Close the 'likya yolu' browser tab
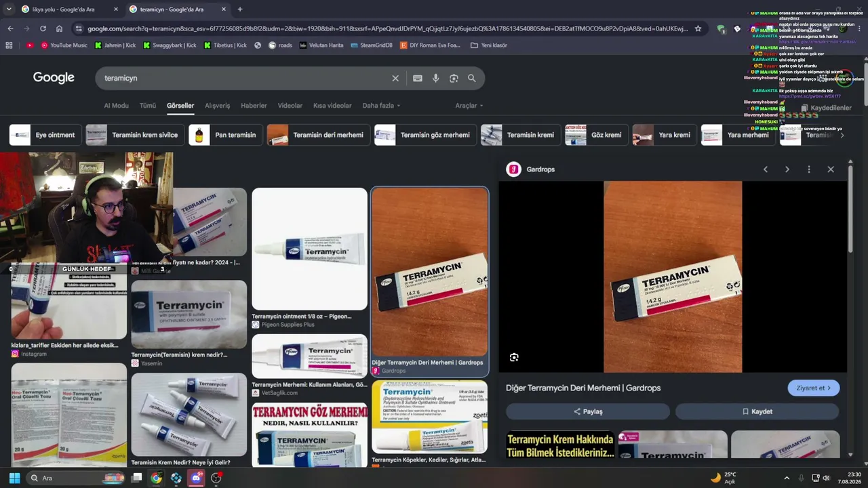The image size is (868, 488). [x=116, y=9]
